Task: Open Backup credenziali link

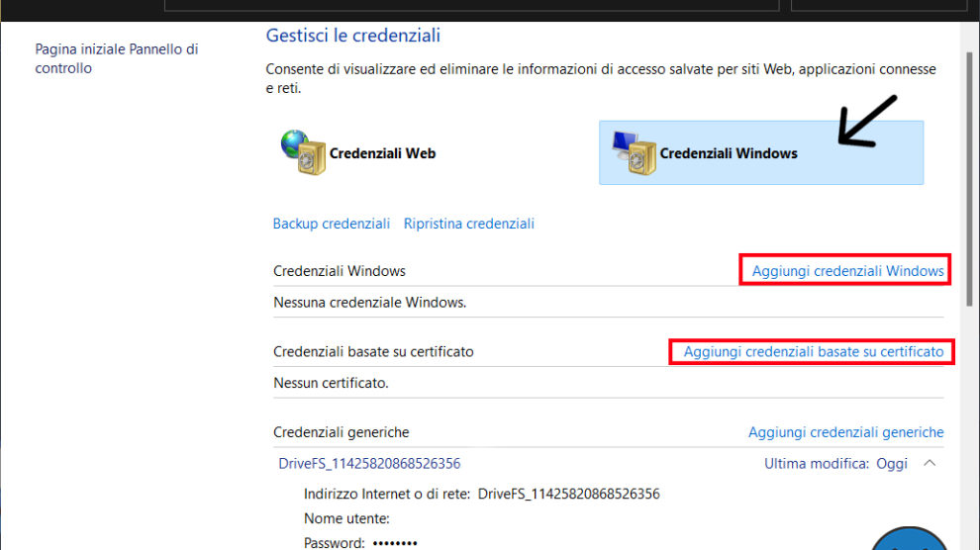Action: click(x=332, y=224)
